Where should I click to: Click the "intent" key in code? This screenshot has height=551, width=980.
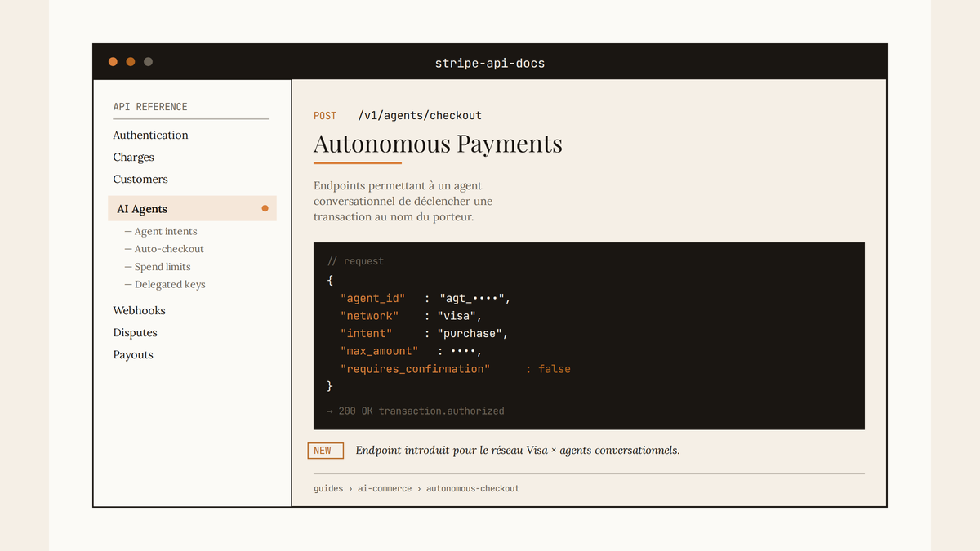tap(366, 334)
